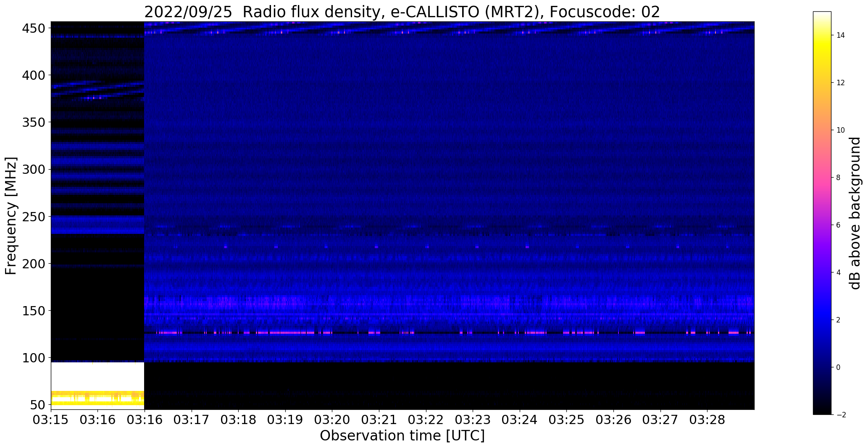Click the 03:18 time tick label
Screen dimensions: 868x448
point(239,420)
